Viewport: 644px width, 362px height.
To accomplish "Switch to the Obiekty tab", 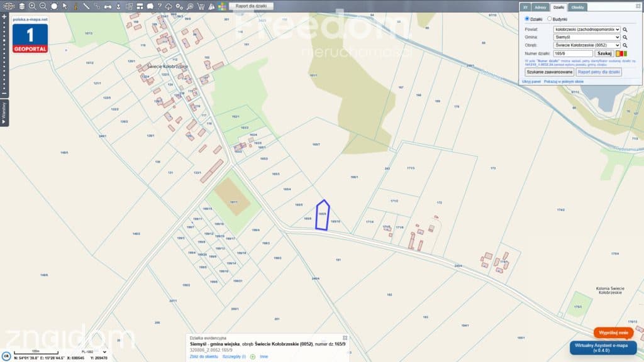I will click(577, 8).
